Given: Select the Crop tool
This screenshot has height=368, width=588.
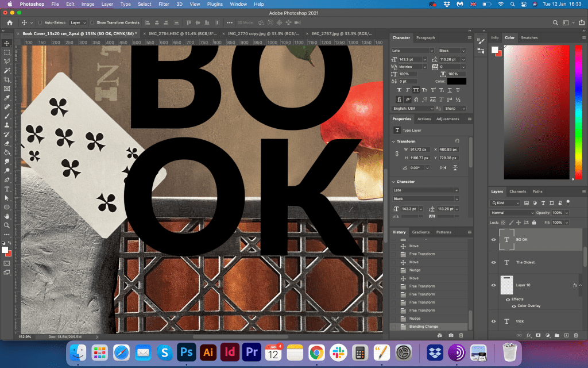Looking at the screenshot, I should pos(7,79).
